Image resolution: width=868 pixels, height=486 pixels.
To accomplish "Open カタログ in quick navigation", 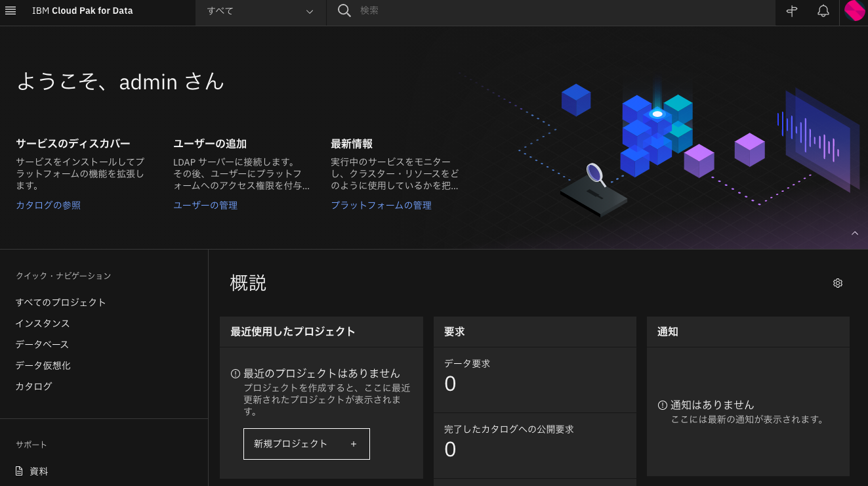I will coord(34,387).
